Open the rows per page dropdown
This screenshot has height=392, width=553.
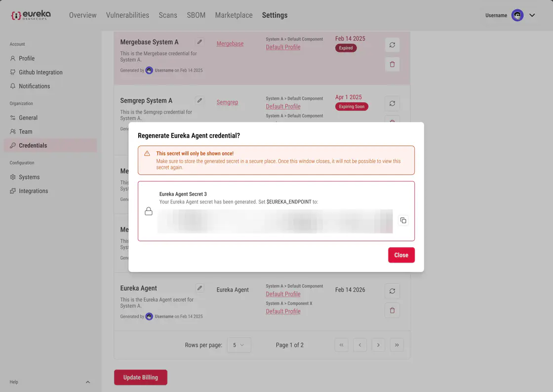click(x=239, y=345)
